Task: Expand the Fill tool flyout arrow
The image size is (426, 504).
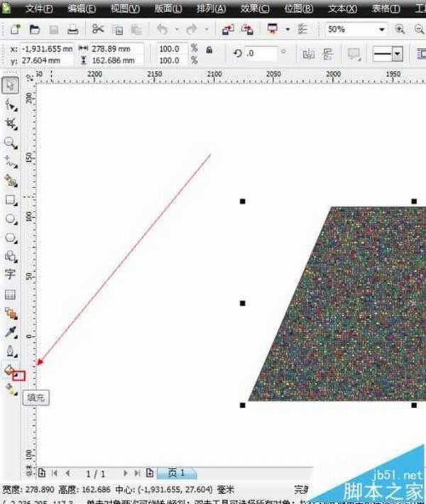Action: coord(19,375)
